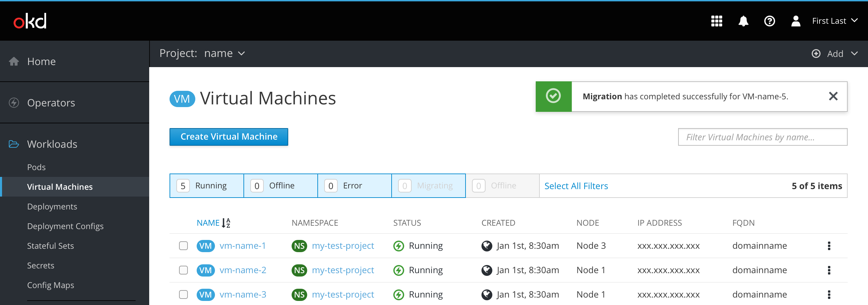Click the VM badge for vm-name-2

[205, 270]
